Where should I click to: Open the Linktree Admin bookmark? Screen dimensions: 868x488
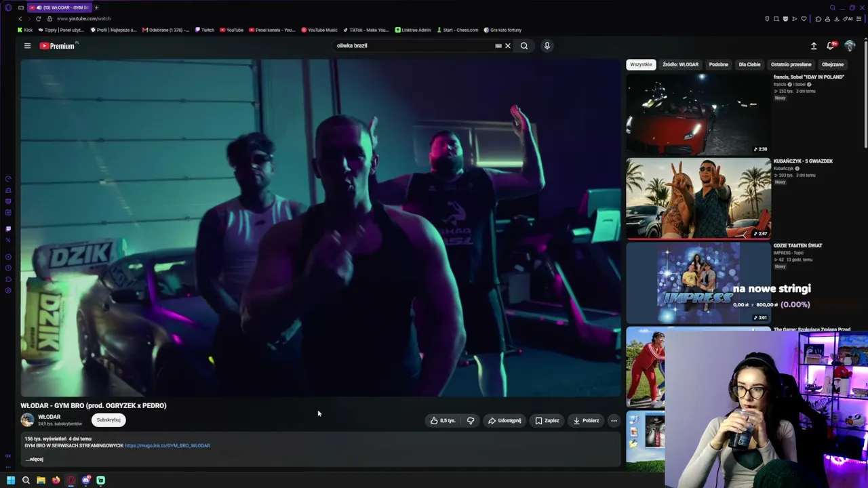414,30
